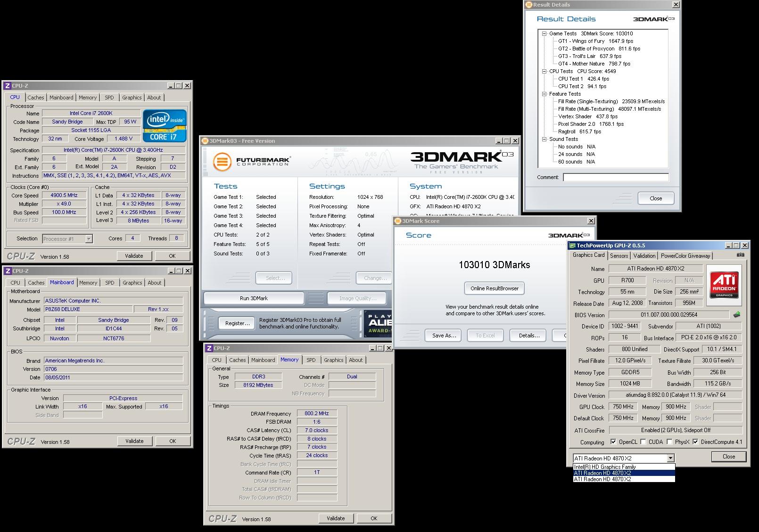Open the SPD tab in the CPU-Z Memory window

coord(311,360)
